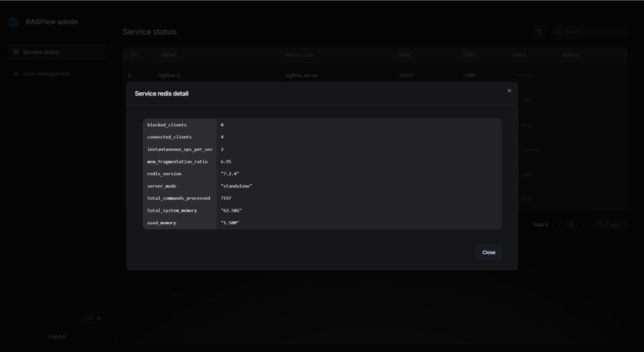
Task: Click the Alive status in ragflow_0 row
Action: coord(524,76)
